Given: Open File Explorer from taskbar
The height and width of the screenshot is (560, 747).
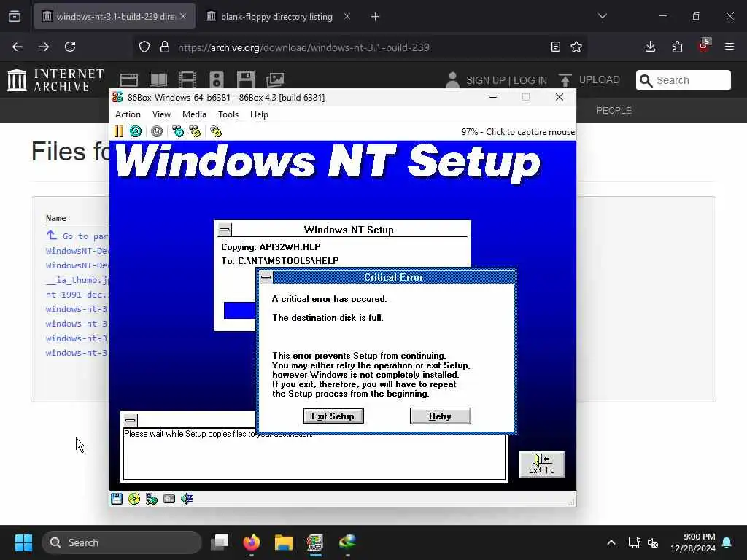Looking at the screenshot, I should (x=284, y=542).
